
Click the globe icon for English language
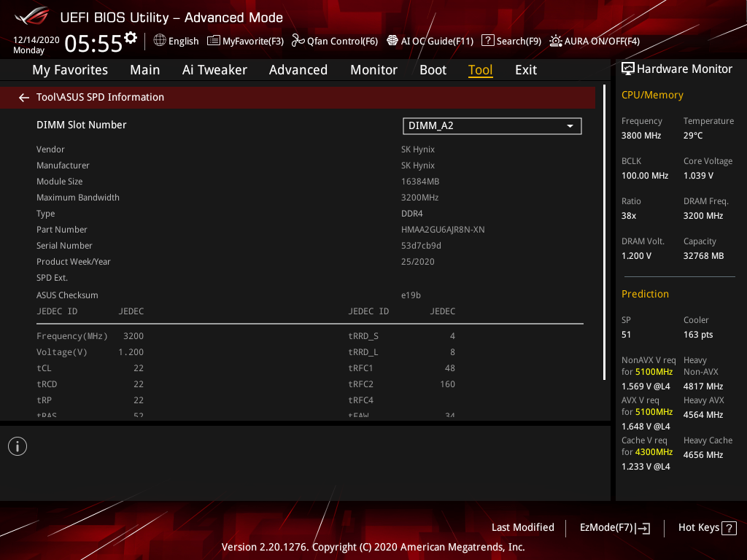(160, 41)
